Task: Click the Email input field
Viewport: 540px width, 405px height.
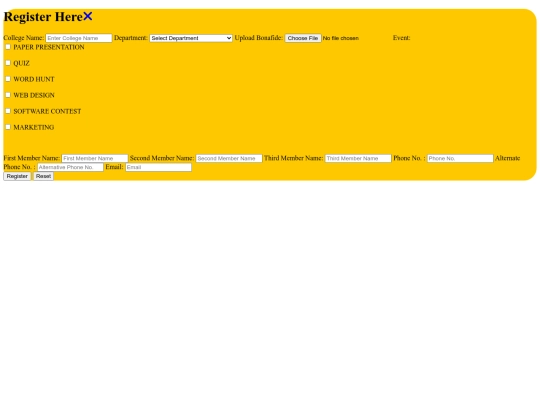Action: [x=158, y=167]
